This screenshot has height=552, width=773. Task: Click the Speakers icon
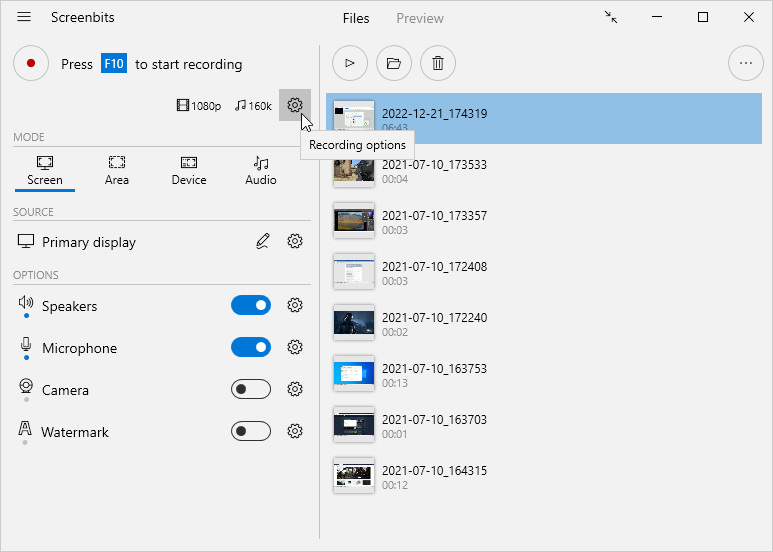coord(26,302)
